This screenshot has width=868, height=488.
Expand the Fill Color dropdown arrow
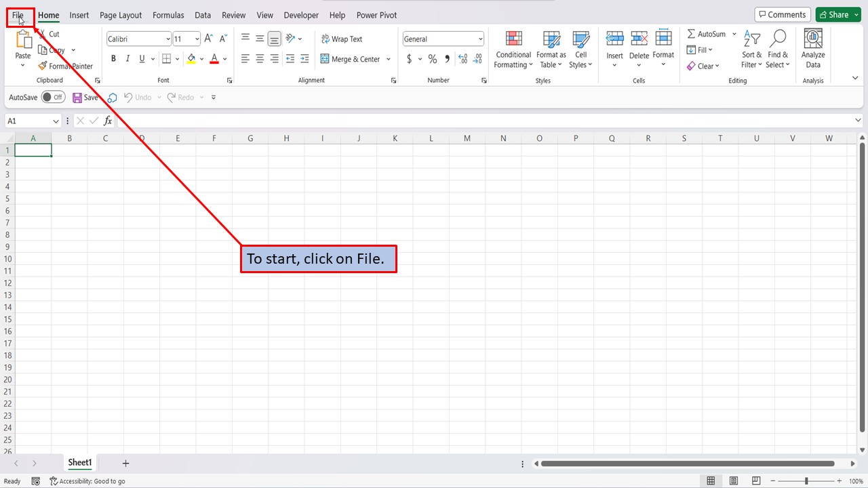point(201,59)
